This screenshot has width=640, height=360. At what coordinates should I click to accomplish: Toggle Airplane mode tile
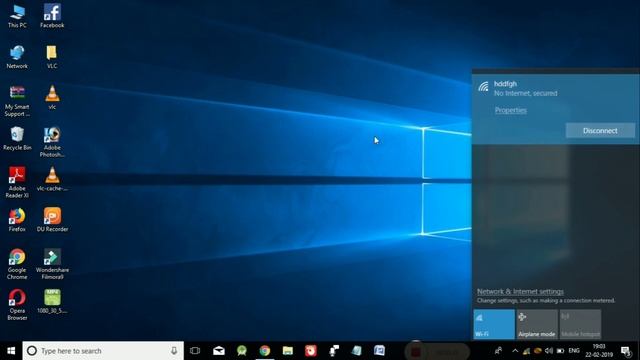pyautogui.click(x=537, y=324)
